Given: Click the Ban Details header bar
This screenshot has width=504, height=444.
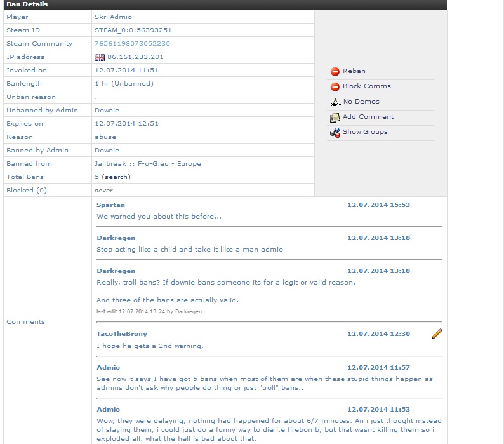Looking at the screenshot, I should coord(223,4).
